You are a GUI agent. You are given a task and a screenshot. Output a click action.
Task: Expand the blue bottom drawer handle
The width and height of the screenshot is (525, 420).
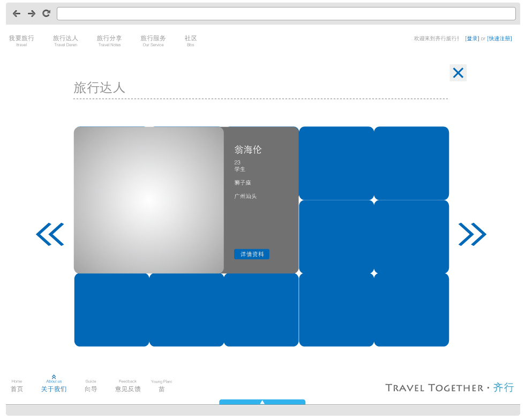tap(262, 402)
